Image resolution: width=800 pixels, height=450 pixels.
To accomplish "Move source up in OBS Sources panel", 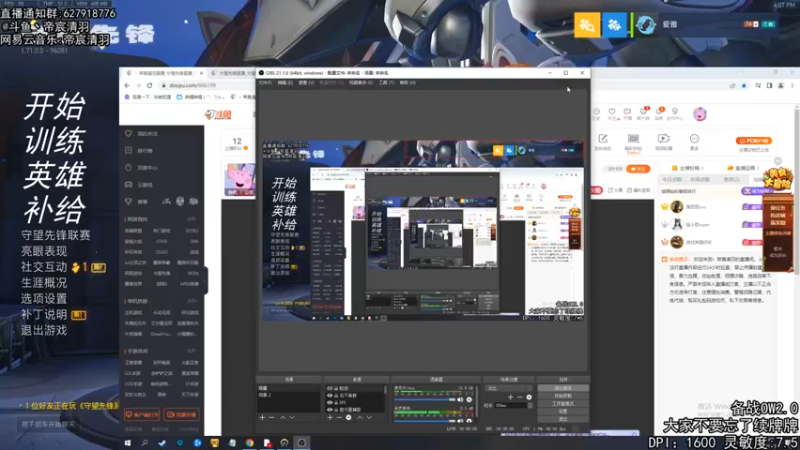I will pos(360,417).
